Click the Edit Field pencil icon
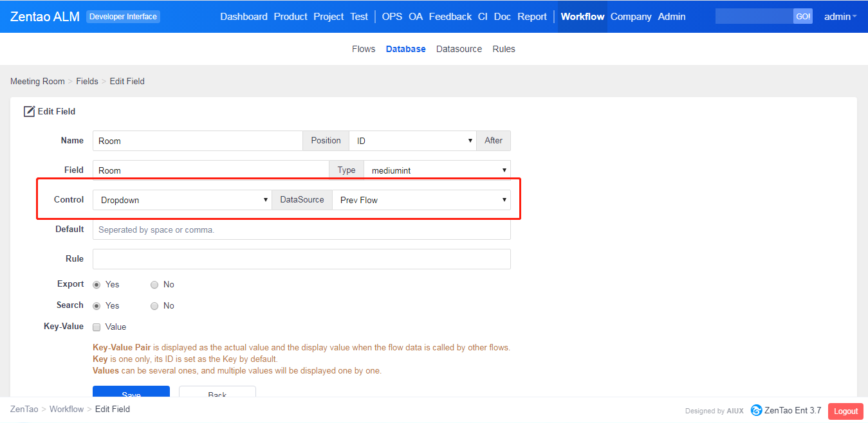 tap(29, 112)
